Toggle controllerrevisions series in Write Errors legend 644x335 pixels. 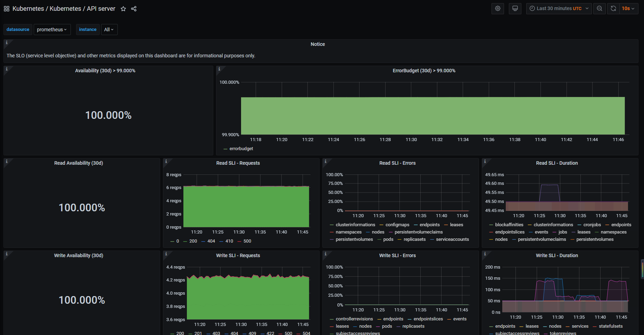click(354, 319)
